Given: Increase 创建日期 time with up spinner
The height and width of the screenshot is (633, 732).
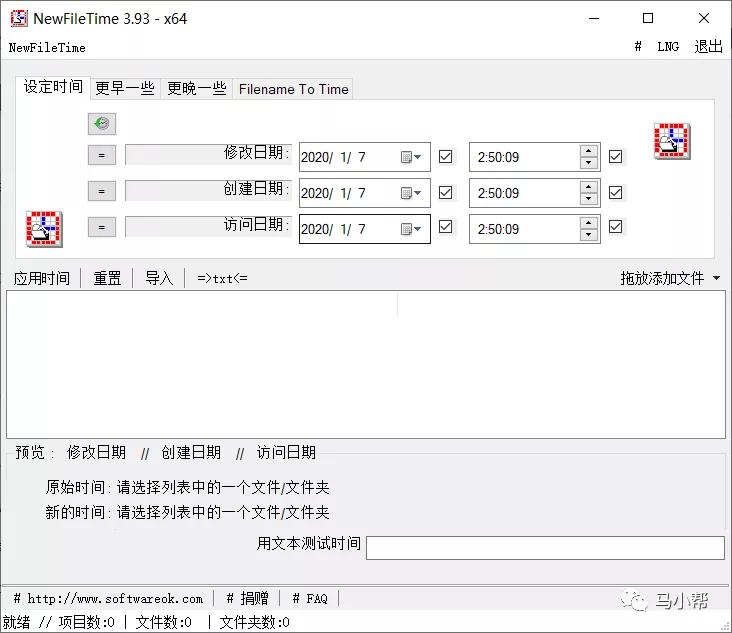Looking at the screenshot, I should coord(589,187).
